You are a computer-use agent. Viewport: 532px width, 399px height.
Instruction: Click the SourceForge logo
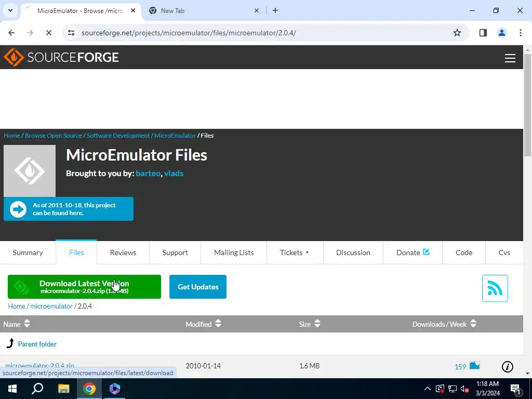61,57
